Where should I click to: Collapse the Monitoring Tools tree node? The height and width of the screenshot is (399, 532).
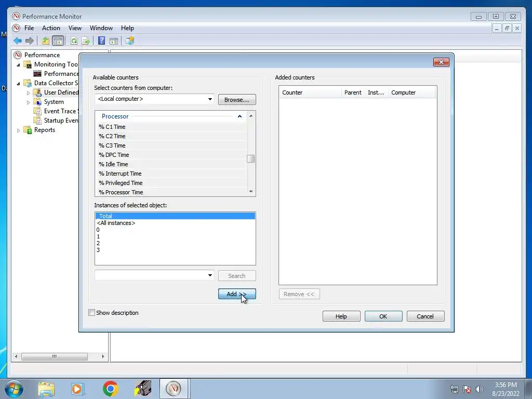[18, 65]
